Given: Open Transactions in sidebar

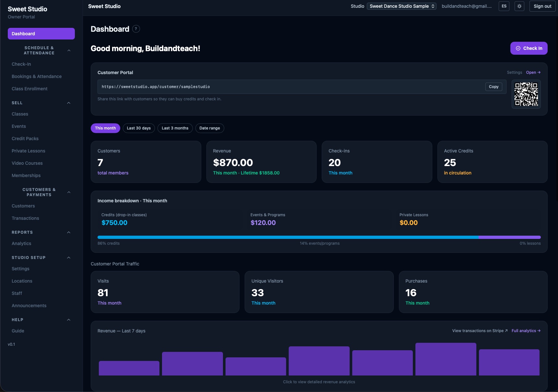Looking at the screenshot, I should 41,218.
